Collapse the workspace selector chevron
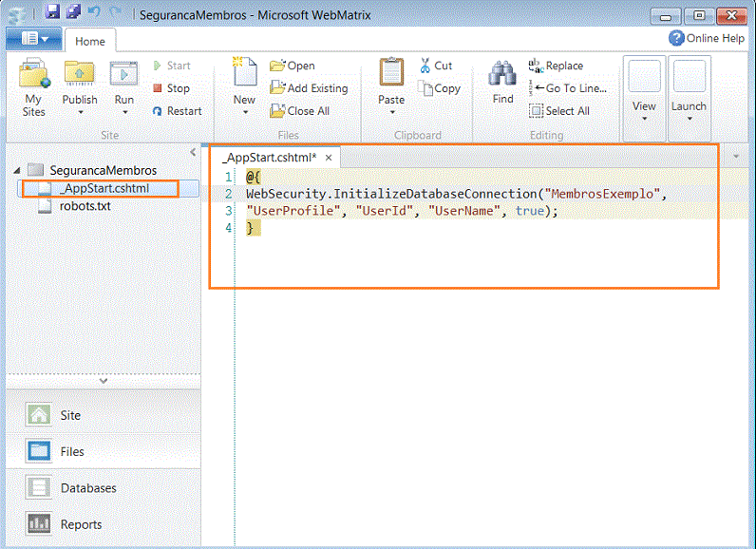Image resolution: width=756 pixels, height=549 pixels. (104, 381)
